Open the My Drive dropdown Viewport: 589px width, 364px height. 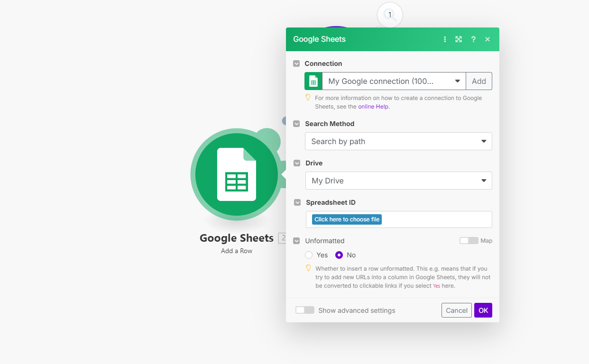[x=399, y=181]
